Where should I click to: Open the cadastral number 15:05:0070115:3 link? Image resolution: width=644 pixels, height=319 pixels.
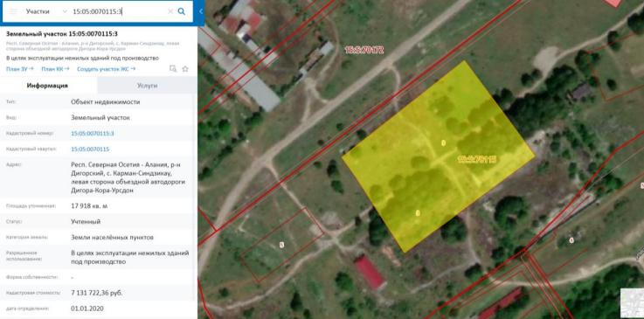[x=93, y=134]
